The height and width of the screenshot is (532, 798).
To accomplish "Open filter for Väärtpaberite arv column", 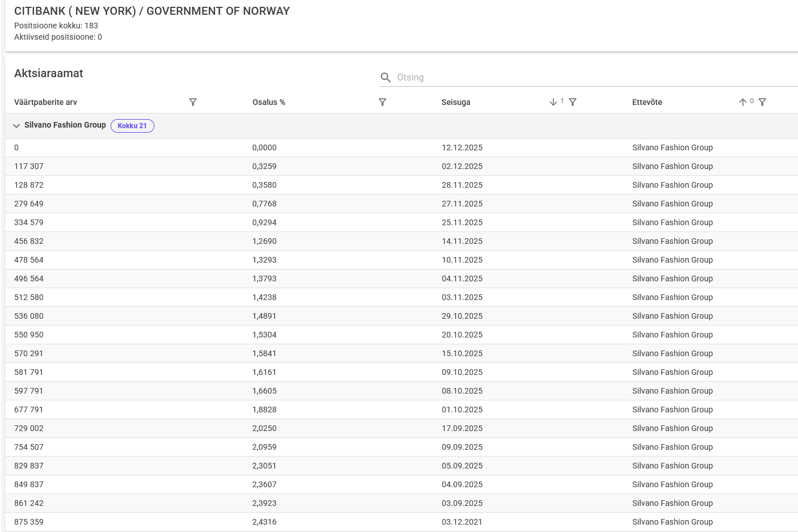I will coord(193,102).
